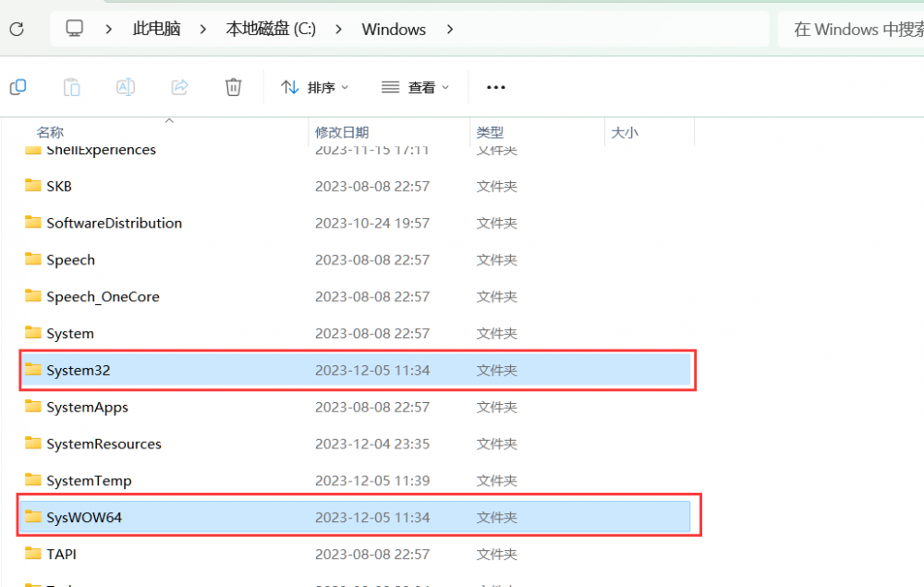Sort by 修改日期 column header
The height and width of the screenshot is (587, 924).
point(342,133)
